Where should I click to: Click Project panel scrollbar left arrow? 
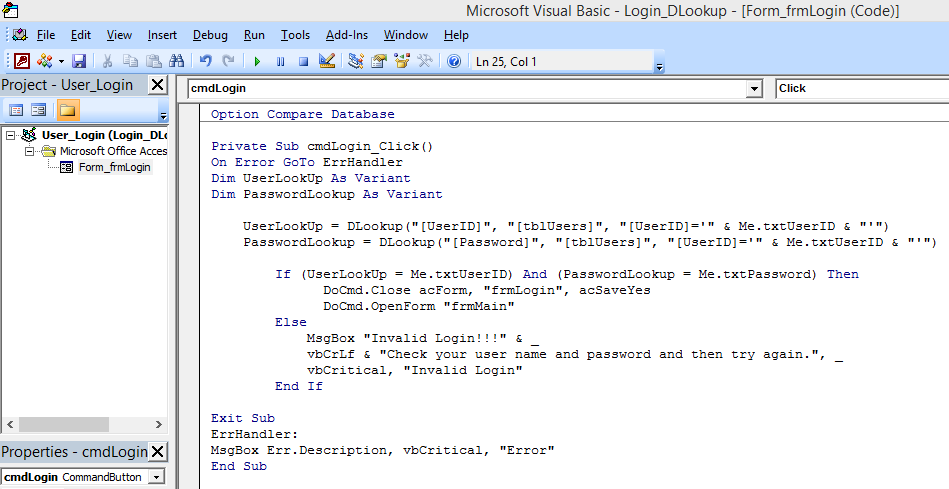pos(10,424)
